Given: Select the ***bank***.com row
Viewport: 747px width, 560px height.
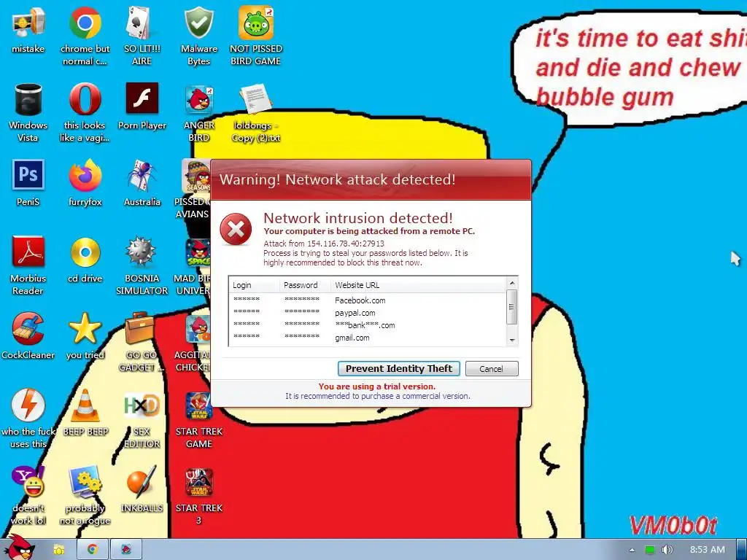Looking at the screenshot, I should click(367, 325).
